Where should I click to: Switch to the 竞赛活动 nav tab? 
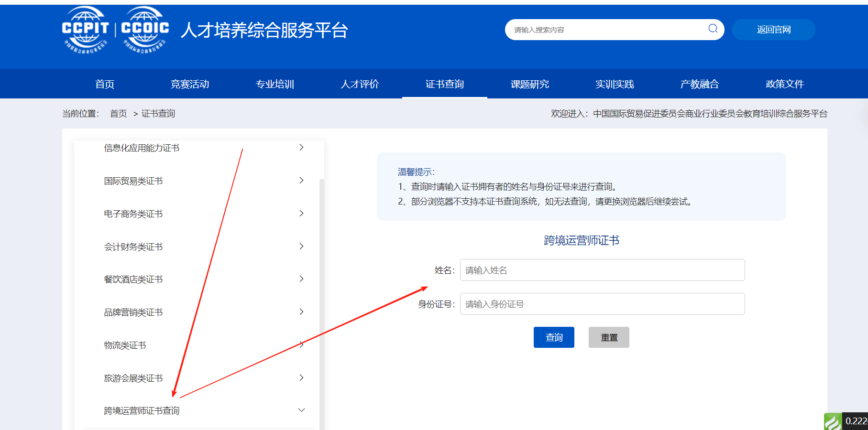190,84
